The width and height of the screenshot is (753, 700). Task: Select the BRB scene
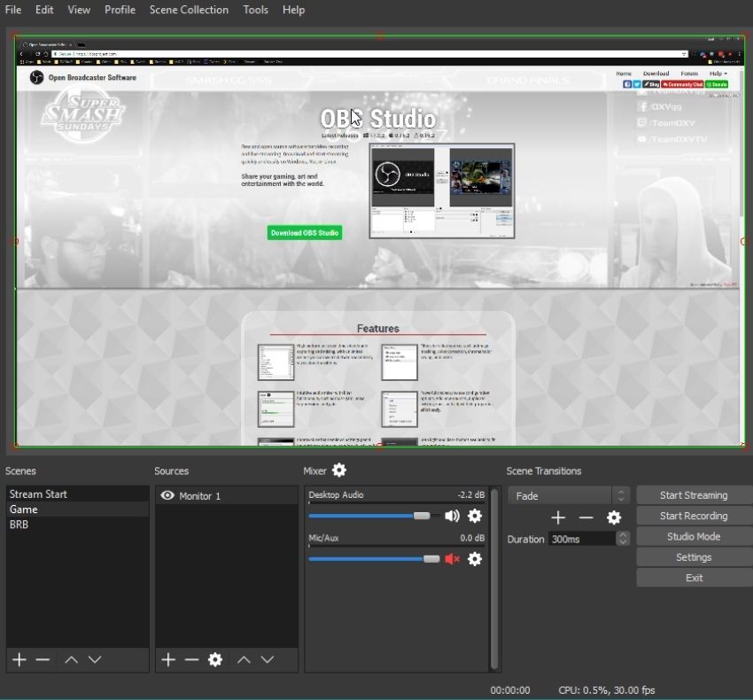point(19,525)
